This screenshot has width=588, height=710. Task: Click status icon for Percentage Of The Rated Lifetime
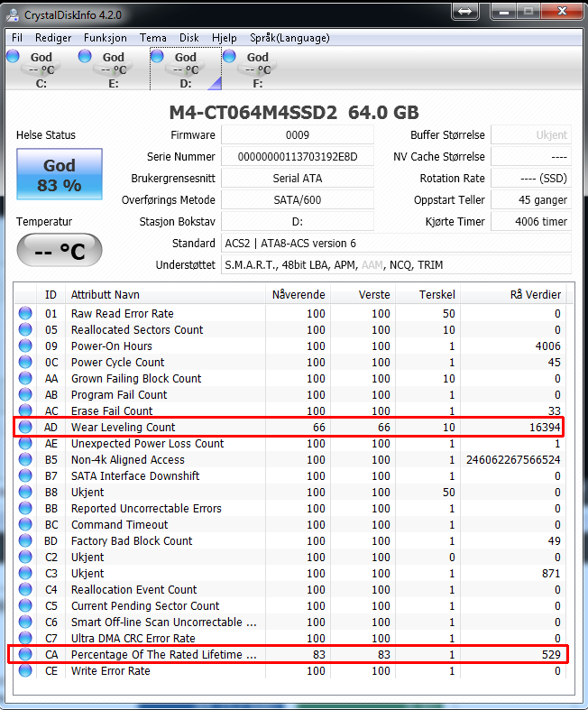[25, 655]
